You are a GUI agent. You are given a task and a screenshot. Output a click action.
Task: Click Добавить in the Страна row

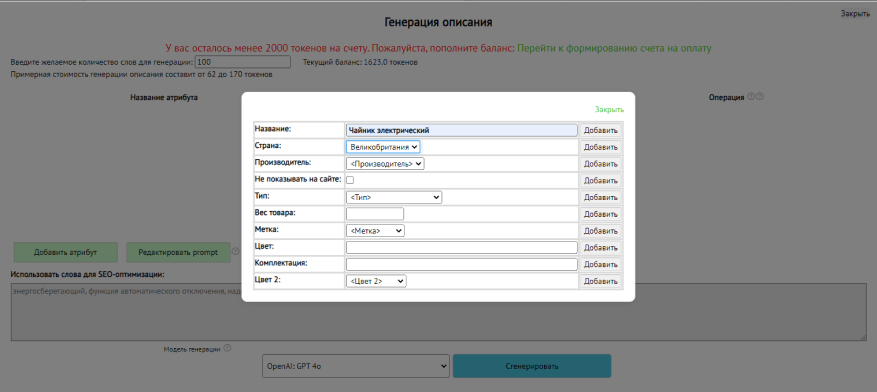point(601,147)
